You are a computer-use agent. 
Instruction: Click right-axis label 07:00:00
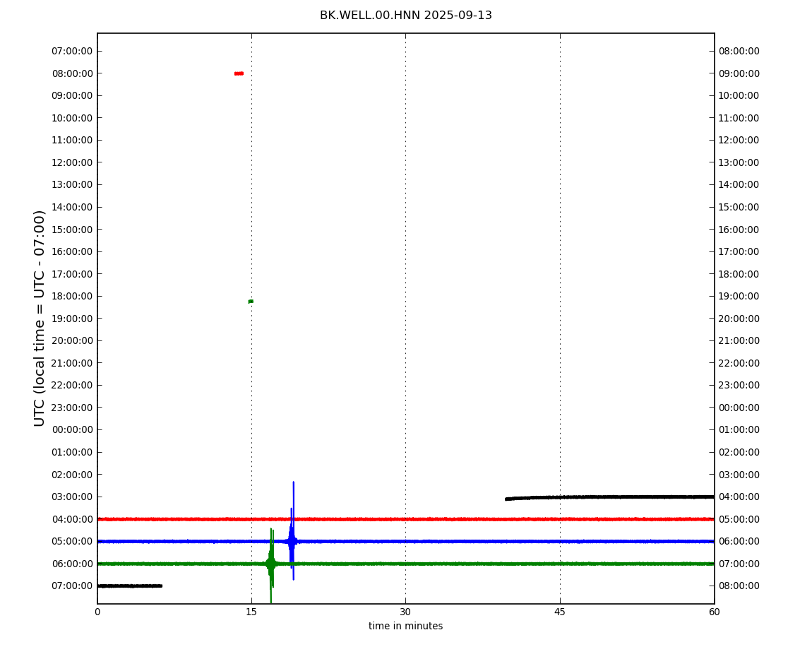click(x=739, y=564)
